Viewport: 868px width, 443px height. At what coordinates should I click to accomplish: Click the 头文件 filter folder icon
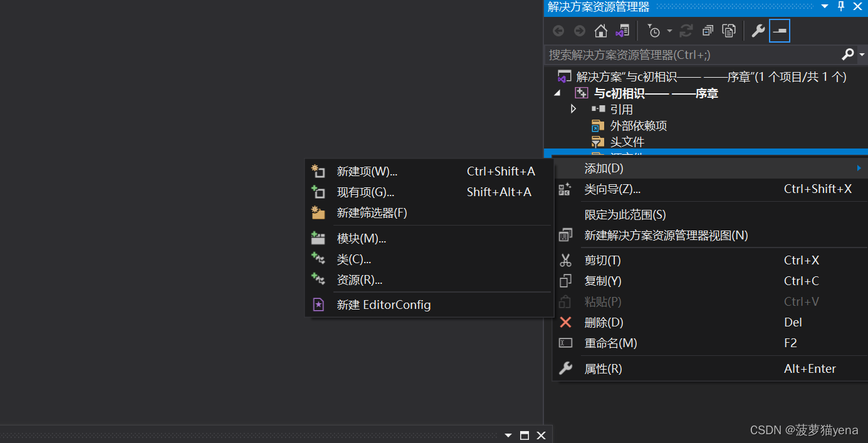click(x=599, y=142)
